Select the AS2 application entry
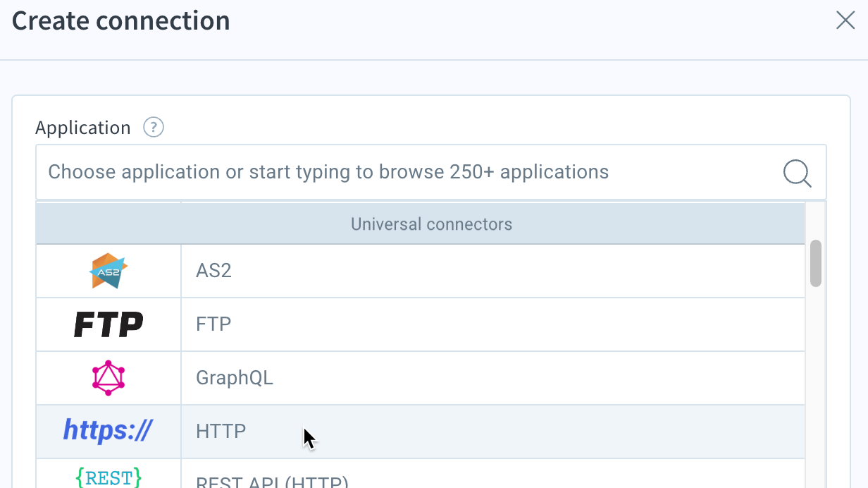This screenshot has width=868, height=488. (x=421, y=271)
